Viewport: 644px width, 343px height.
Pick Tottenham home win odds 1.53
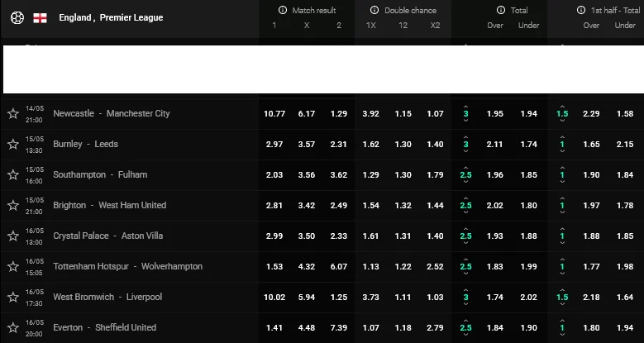tap(274, 266)
